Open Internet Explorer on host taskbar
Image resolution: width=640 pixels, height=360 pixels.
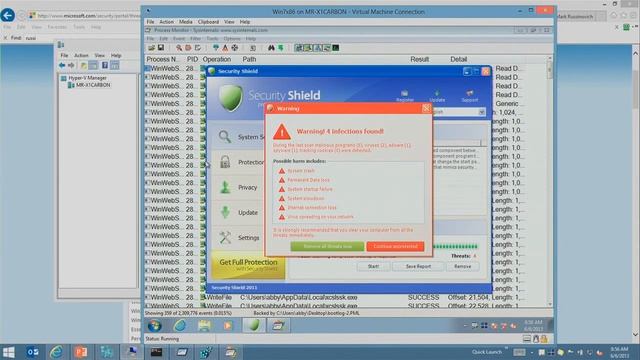click(x=57, y=352)
